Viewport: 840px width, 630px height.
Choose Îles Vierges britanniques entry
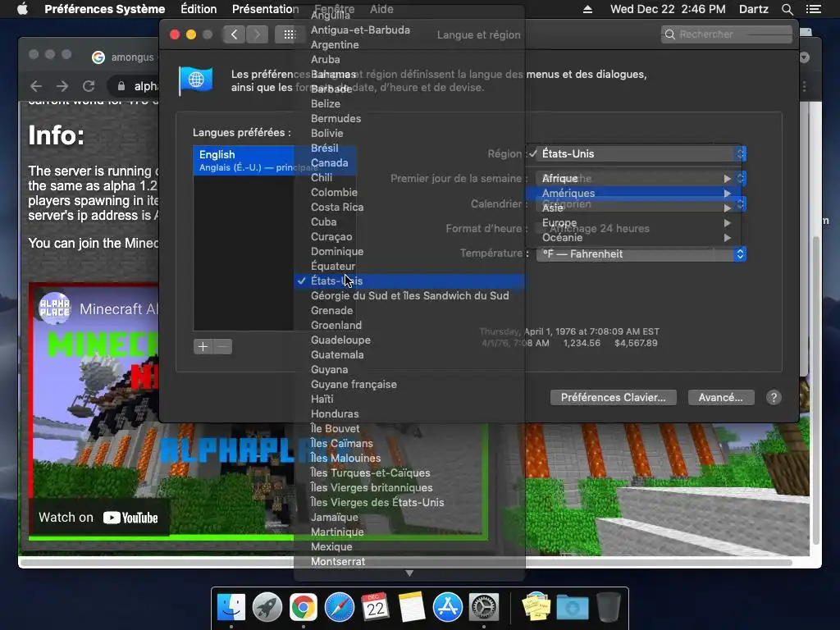coord(409,487)
